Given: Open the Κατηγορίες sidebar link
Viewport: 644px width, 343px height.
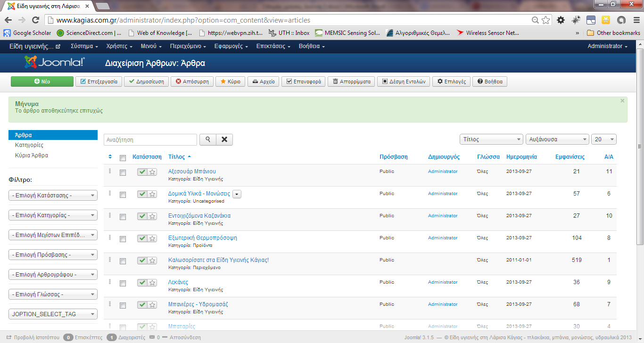Looking at the screenshot, I should point(29,145).
